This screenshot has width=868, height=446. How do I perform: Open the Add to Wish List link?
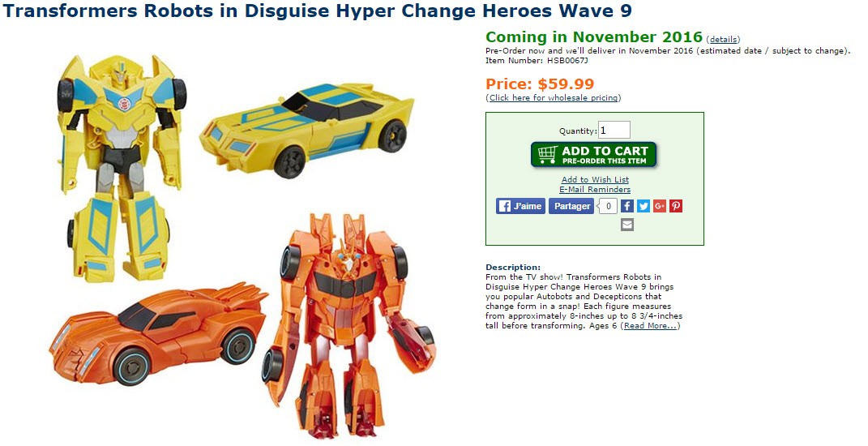(595, 179)
